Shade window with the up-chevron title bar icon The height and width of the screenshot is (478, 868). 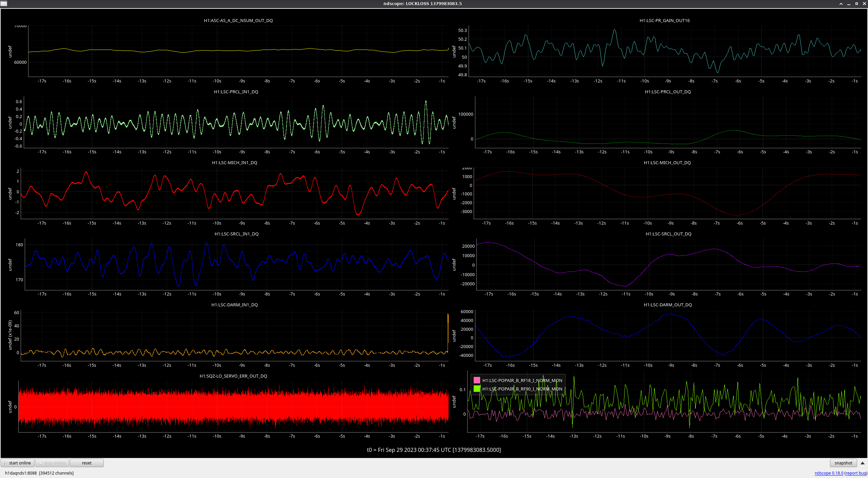841,3
